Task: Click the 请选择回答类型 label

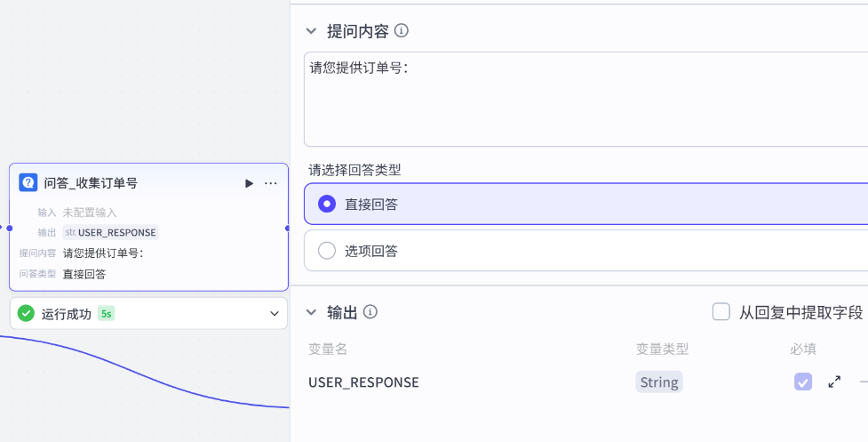Action: (354, 170)
